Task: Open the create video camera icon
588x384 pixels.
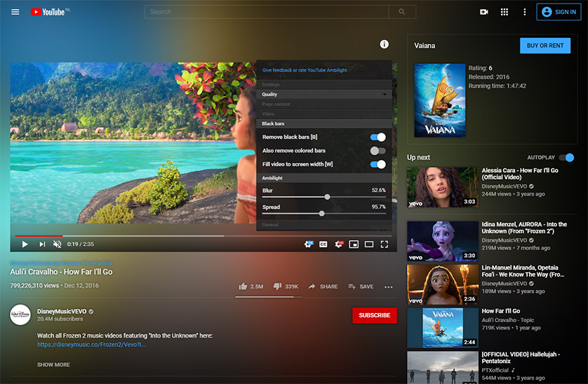Action: point(484,12)
